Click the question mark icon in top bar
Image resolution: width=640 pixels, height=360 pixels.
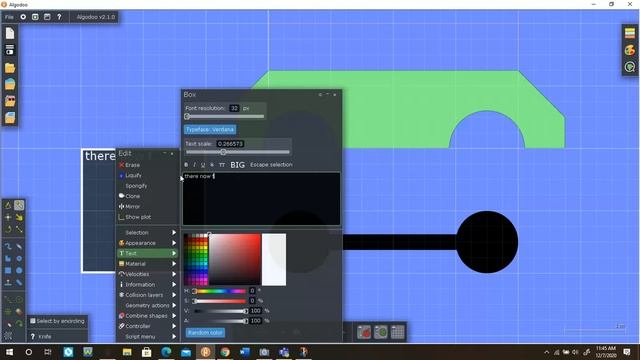pos(59,17)
